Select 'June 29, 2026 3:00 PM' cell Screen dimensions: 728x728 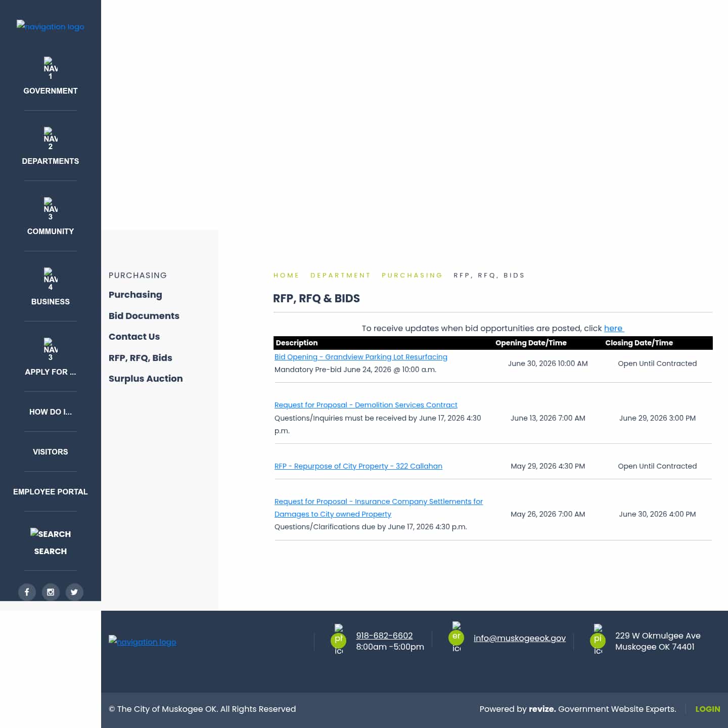[657, 418]
